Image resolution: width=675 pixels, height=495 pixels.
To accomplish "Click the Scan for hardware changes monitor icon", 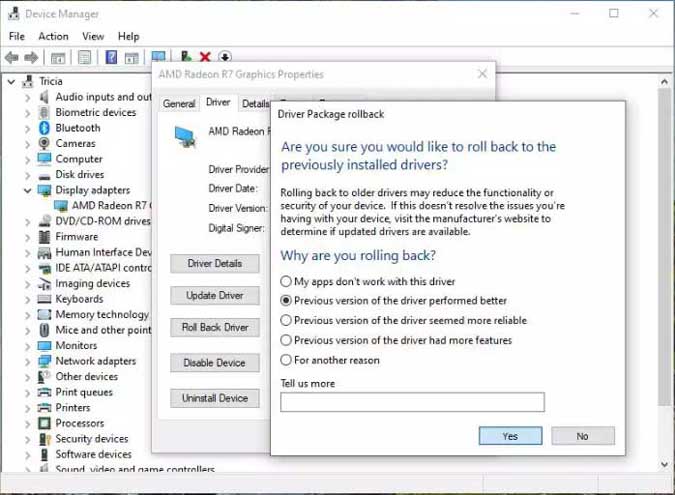I will pos(158,56).
